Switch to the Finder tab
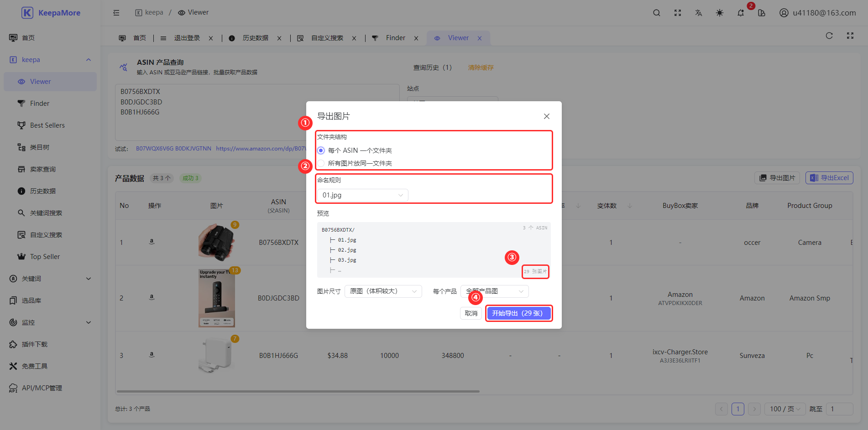 (x=395, y=38)
